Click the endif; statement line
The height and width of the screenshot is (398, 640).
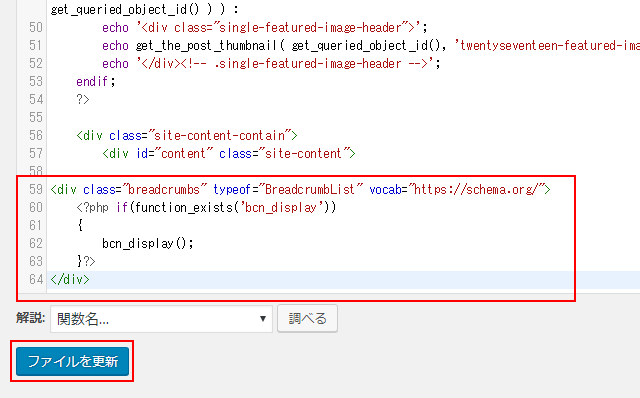[x=96, y=82]
